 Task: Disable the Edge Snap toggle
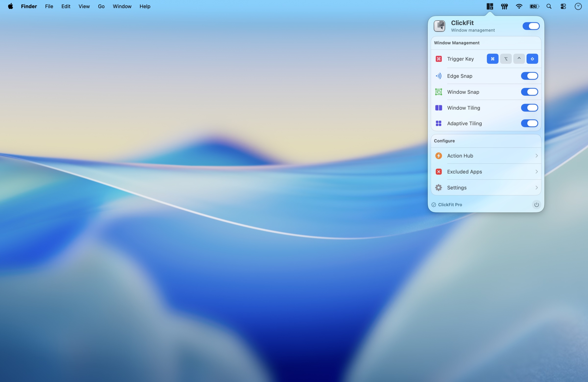tap(529, 76)
